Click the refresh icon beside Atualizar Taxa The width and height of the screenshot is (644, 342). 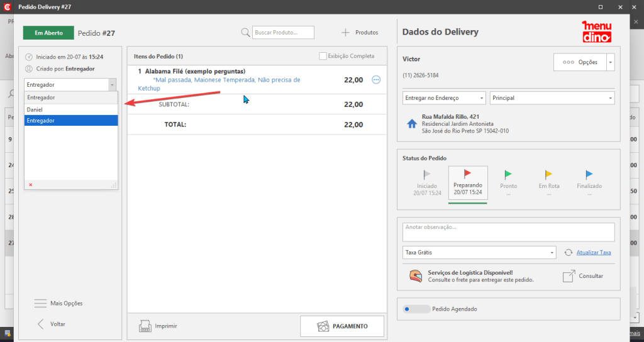click(569, 253)
